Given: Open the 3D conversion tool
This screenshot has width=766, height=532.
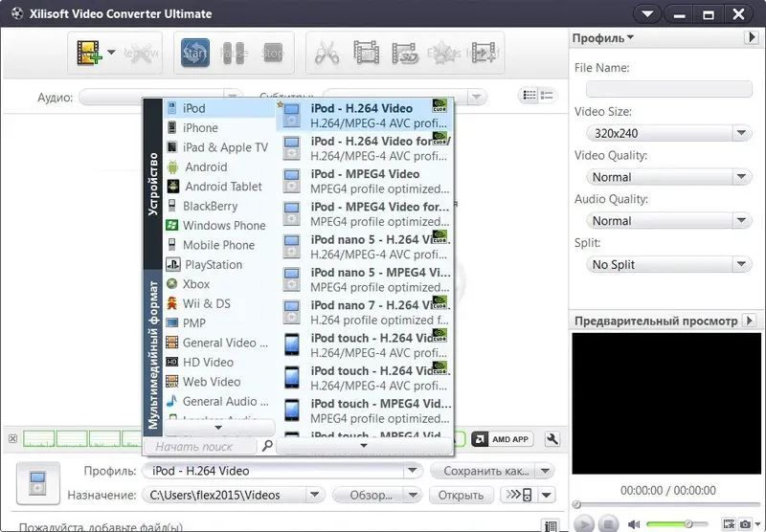Looking at the screenshot, I should [x=405, y=53].
